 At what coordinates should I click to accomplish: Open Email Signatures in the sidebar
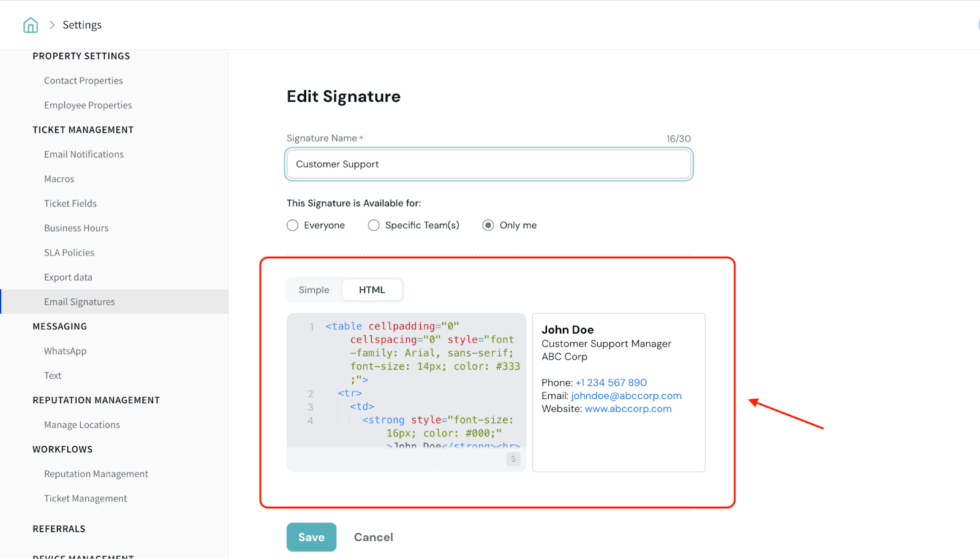pos(80,302)
